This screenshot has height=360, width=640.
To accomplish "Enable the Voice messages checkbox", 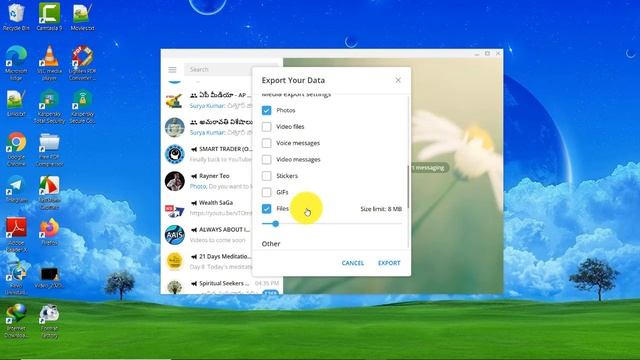I will pyautogui.click(x=266, y=143).
